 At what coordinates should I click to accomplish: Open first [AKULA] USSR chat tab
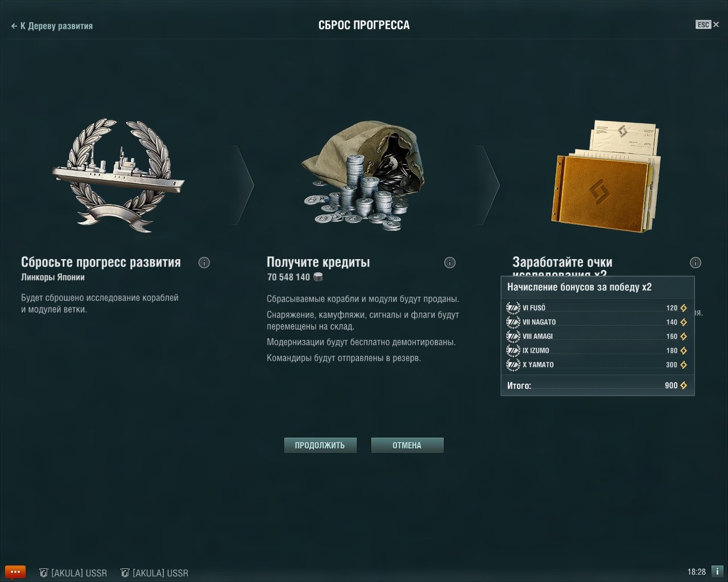coord(73,573)
